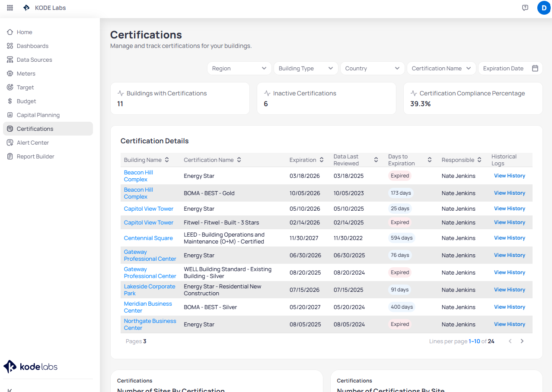552x392 pixels.
Task: Open Northgate Business Center building link
Action: 150,324
